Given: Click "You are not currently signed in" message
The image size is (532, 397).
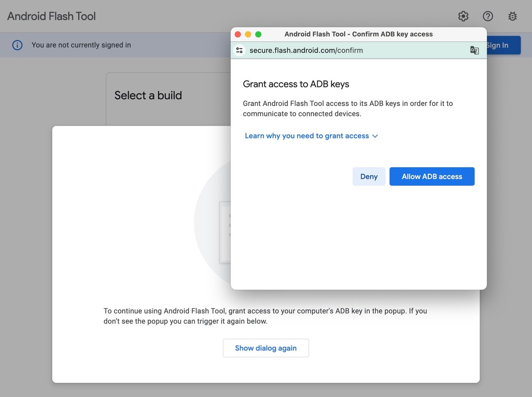Looking at the screenshot, I should [x=81, y=45].
